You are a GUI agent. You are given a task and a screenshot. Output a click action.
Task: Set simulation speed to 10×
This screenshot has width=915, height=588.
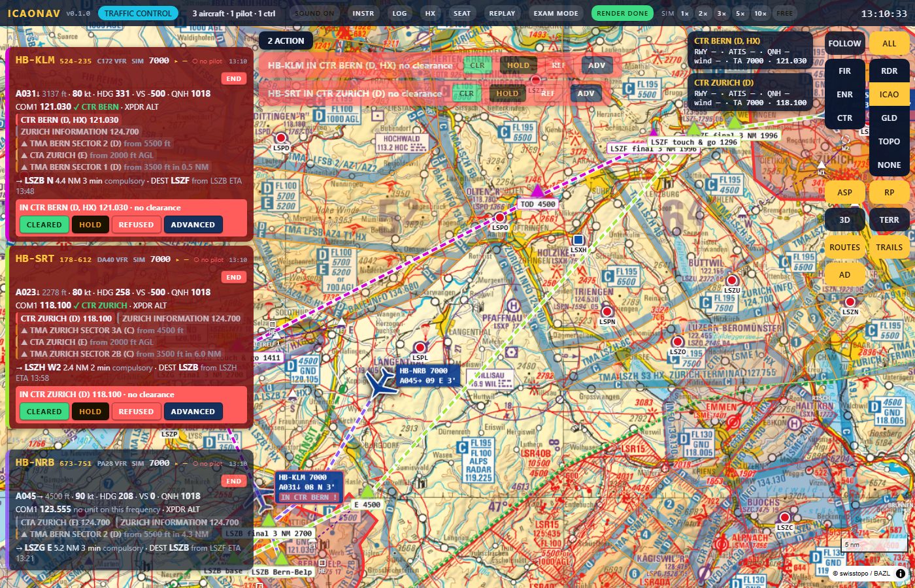[760, 13]
